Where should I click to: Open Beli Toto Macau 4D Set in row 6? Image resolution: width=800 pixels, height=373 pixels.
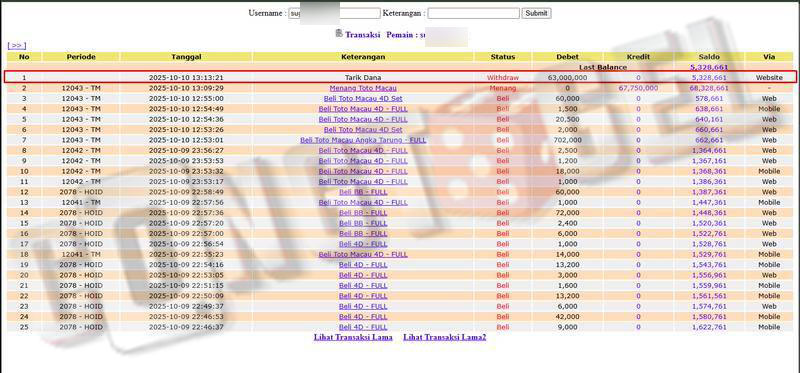click(363, 130)
